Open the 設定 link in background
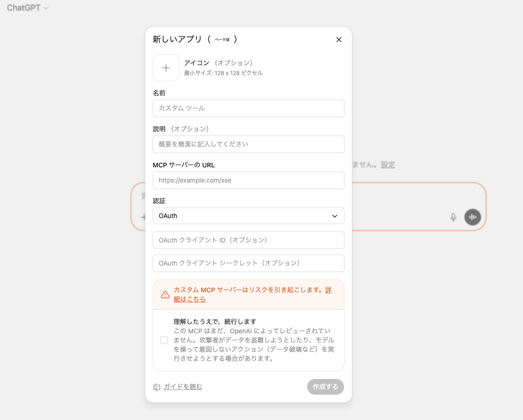This screenshot has height=420, width=523. click(388, 165)
